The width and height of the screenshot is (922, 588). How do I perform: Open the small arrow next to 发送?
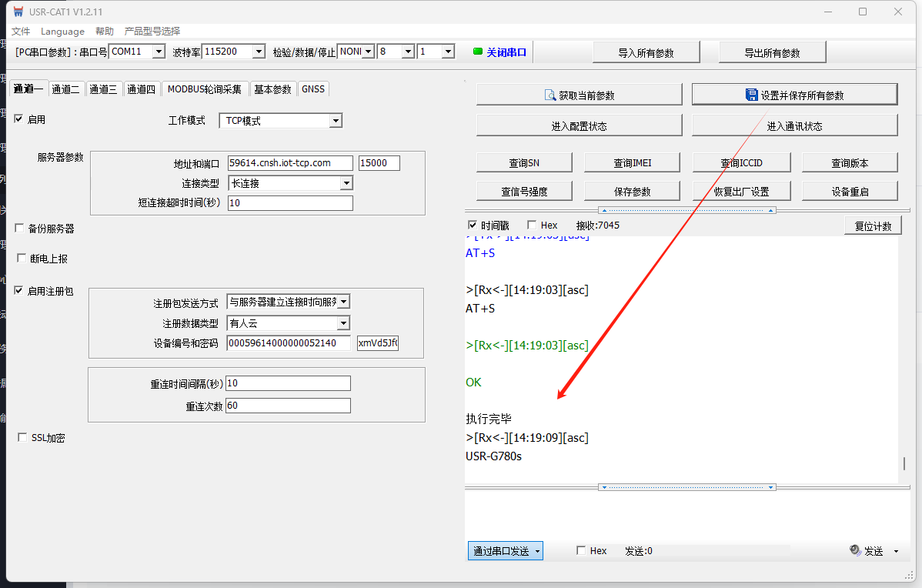pyautogui.click(x=896, y=552)
